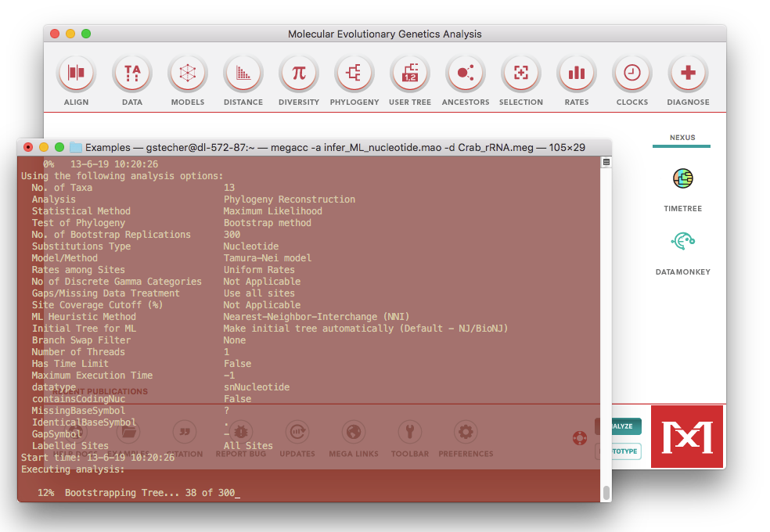
Task: Select the DISTANCE analysis icon
Action: [243, 73]
